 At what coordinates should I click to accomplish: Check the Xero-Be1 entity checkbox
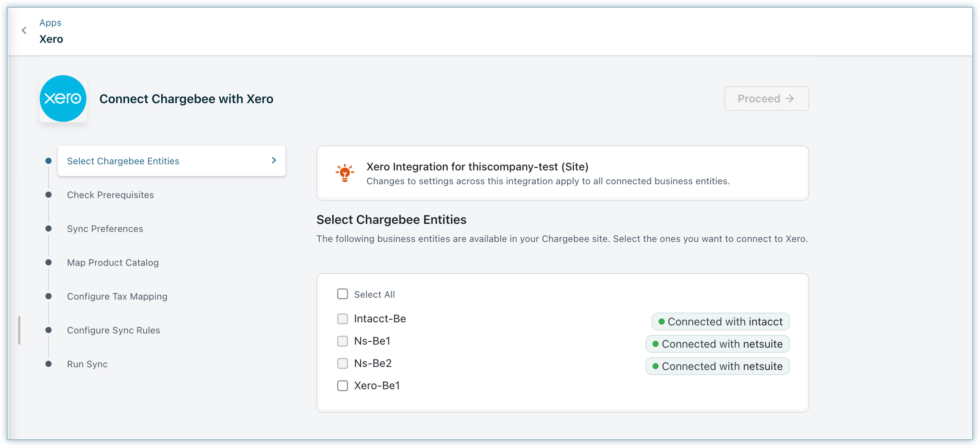(342, 385)
